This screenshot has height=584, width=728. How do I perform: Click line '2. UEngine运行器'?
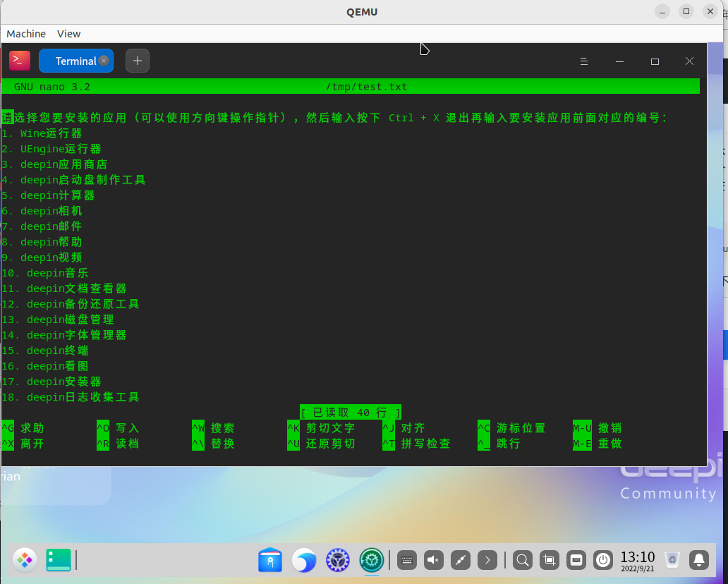pos(51,149)
